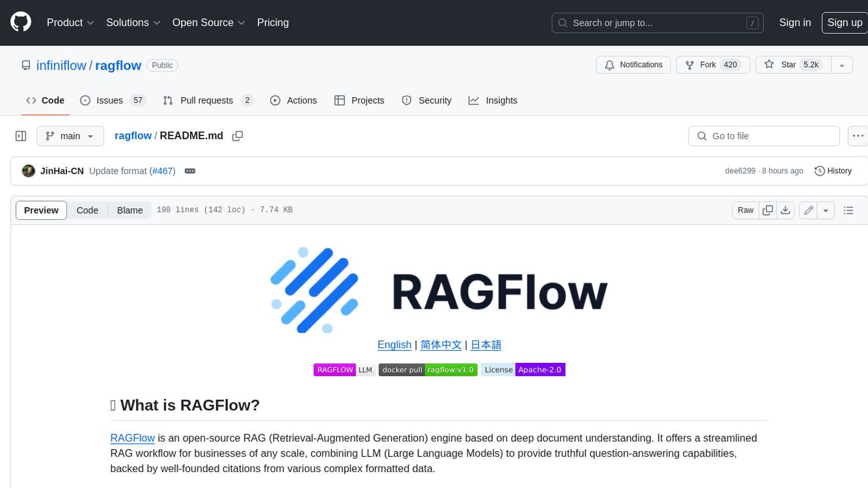868x488 pixels.
Task: Go to ragflow root in breadcrumb
Action: [133, 136]
